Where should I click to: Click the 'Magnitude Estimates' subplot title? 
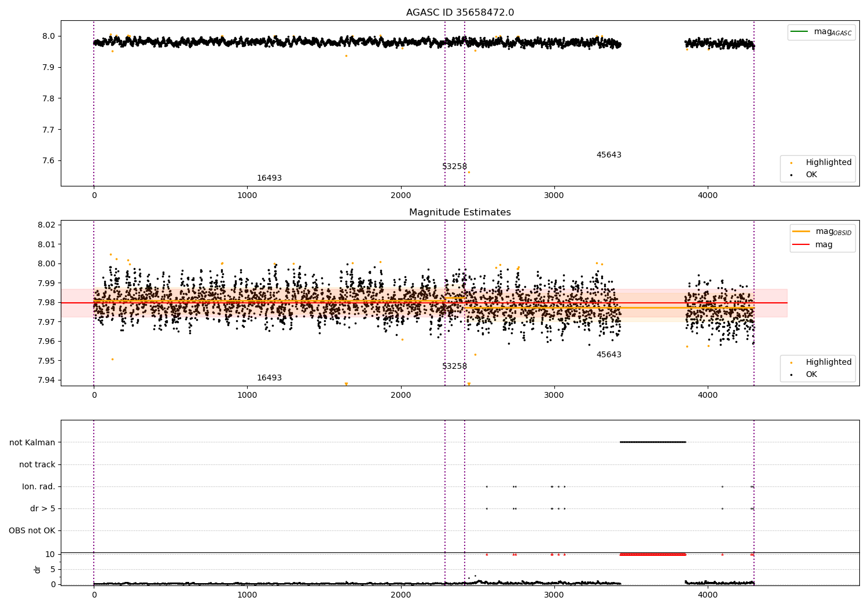[x=460, y=213]
